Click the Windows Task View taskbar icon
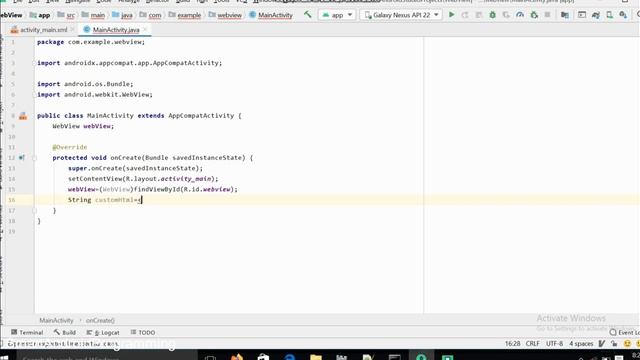The height and width of the screenshot is (360, 640). [211, 357]
